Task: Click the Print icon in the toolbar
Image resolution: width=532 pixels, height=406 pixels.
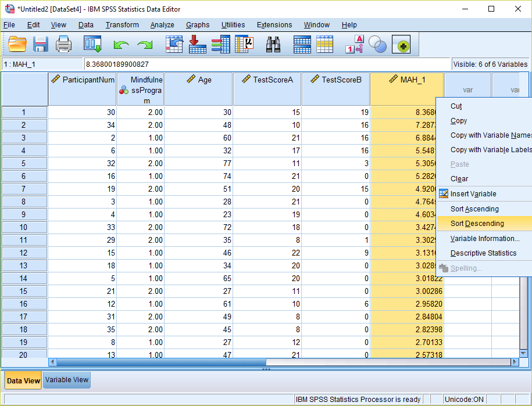Action: pos(63,45)
